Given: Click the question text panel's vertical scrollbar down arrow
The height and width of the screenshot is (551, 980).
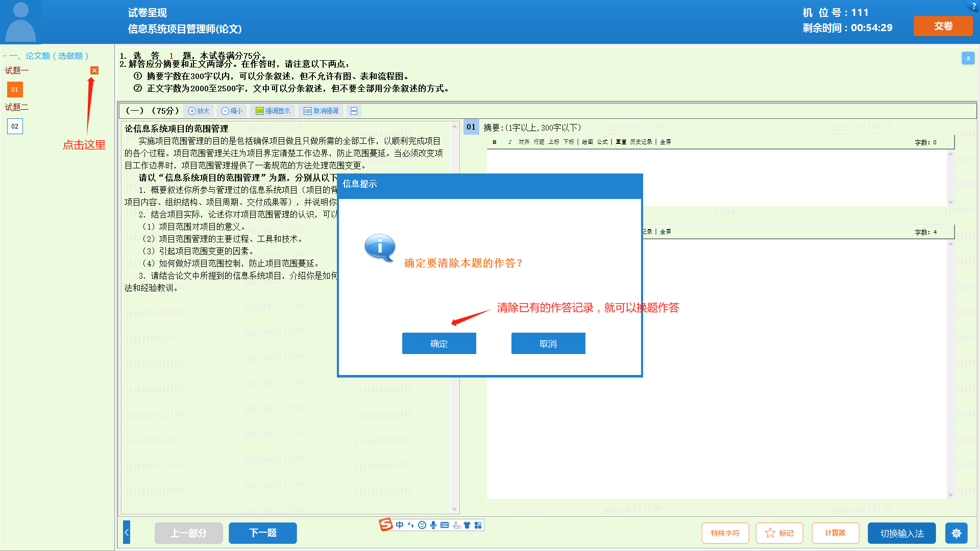Looking at the screenshot, I should 454,509.
